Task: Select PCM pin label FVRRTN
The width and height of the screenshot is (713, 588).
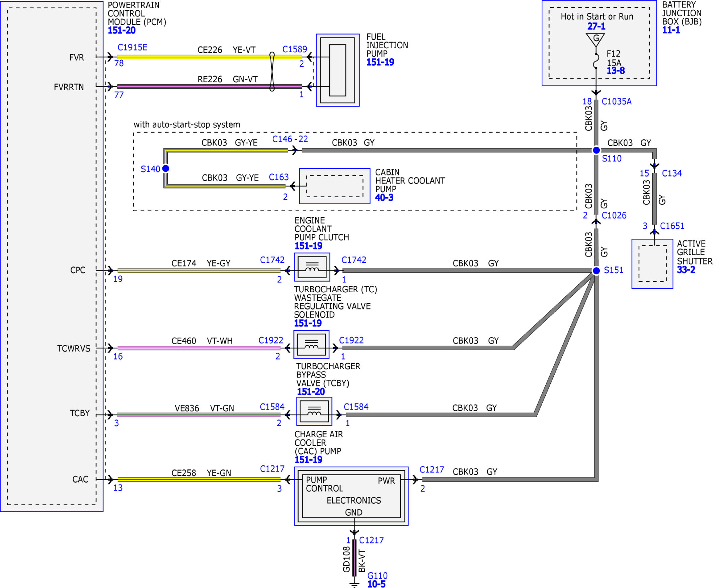Action: coord(69,87)
